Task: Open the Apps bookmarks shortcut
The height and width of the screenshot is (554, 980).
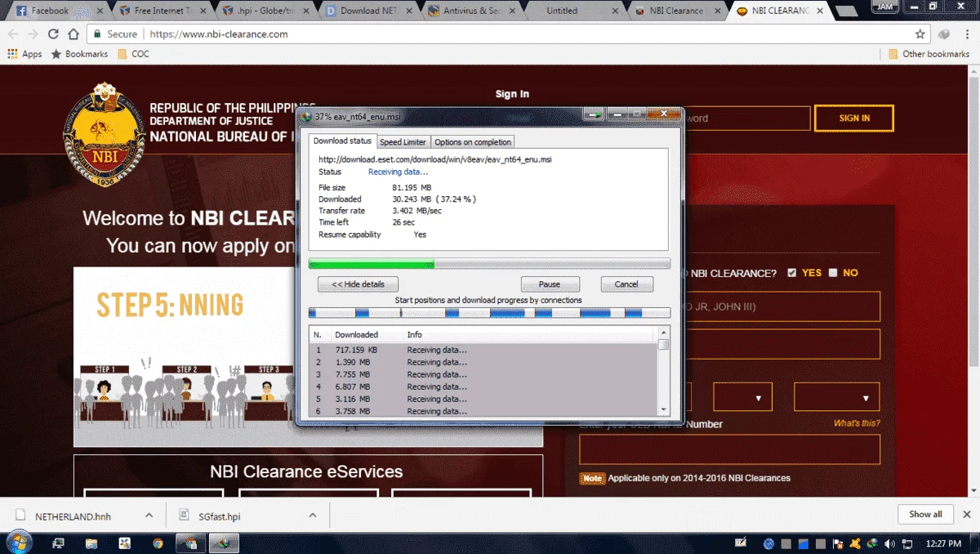Action: [24, 54]
